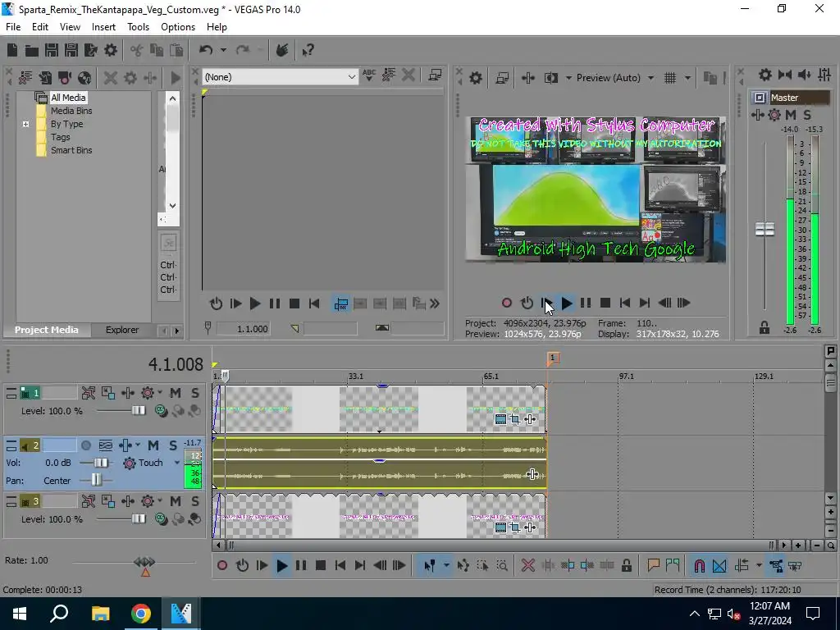Go to start in the preview transport

click(x=624, y=304)
